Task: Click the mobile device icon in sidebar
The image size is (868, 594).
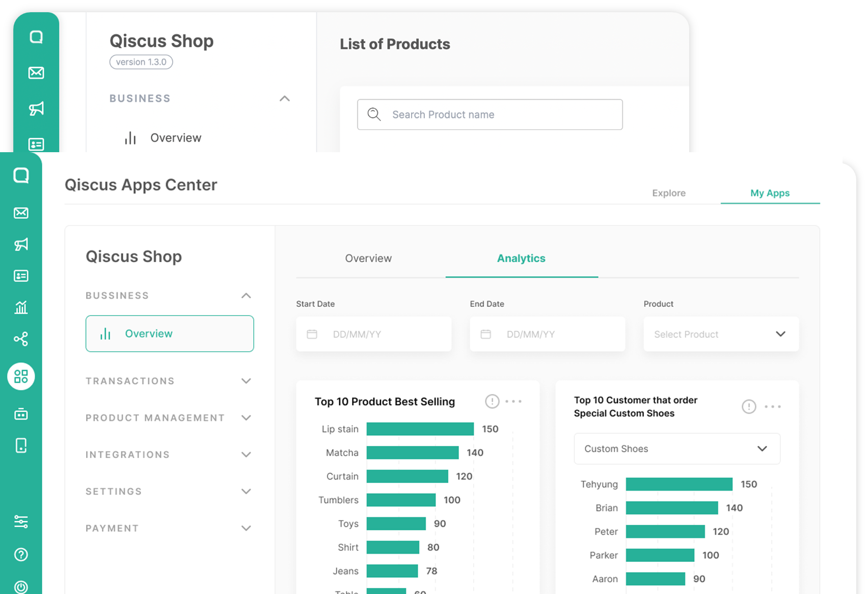Action: [x=21, y=446]
